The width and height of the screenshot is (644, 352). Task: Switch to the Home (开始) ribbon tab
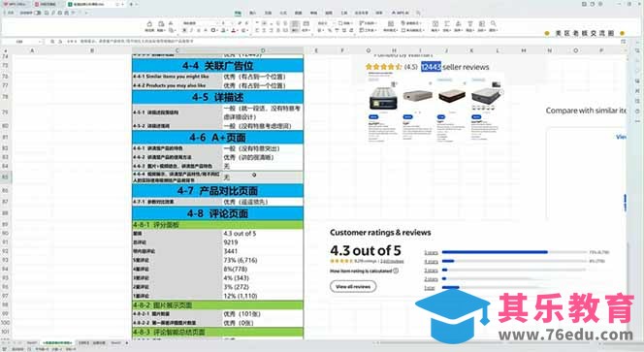pos(238,13)
